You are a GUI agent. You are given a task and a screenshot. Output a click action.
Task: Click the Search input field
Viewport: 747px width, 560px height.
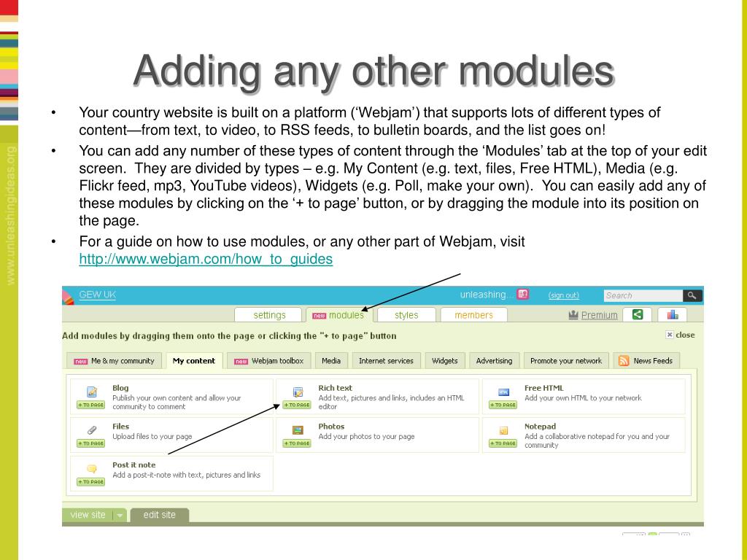coord(643,296)
